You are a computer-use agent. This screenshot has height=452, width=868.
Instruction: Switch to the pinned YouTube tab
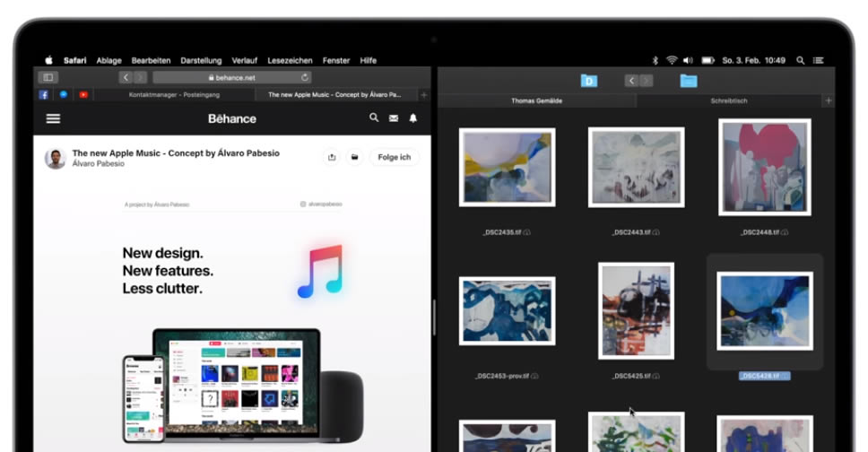pos(83,94)
